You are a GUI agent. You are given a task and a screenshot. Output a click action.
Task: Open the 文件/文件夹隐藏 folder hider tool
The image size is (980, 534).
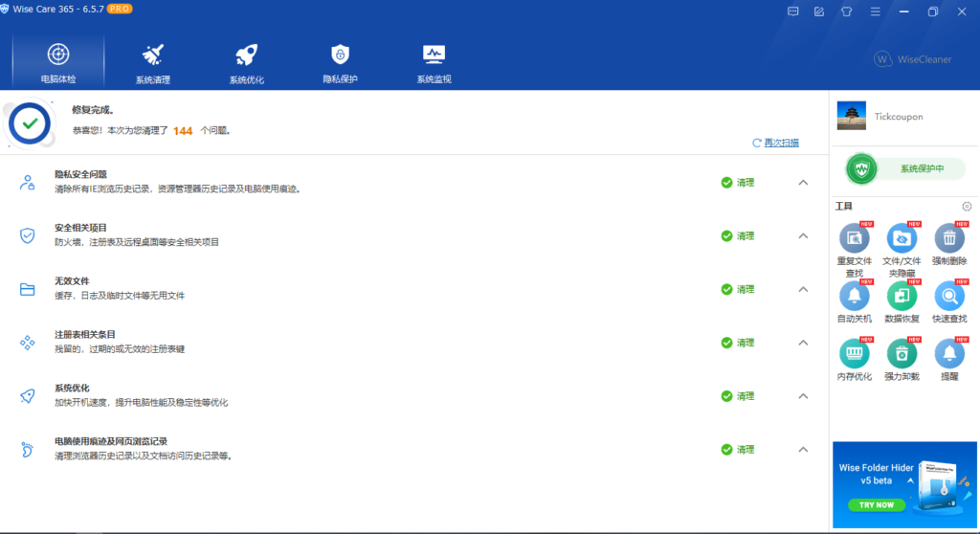click(902, 250)
